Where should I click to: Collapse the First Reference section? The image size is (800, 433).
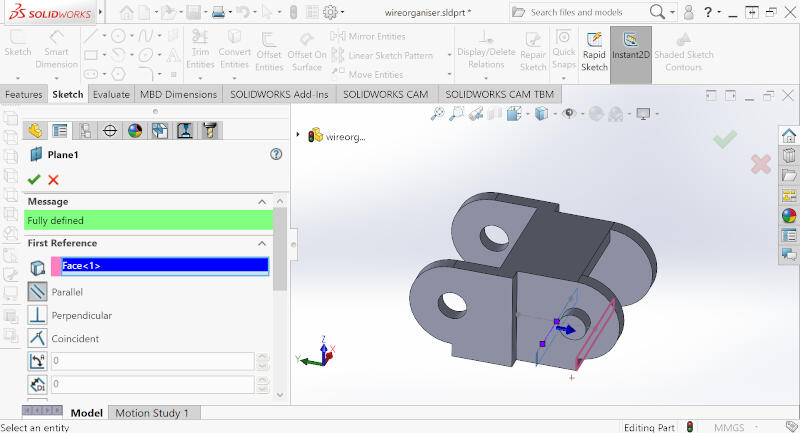263,243
